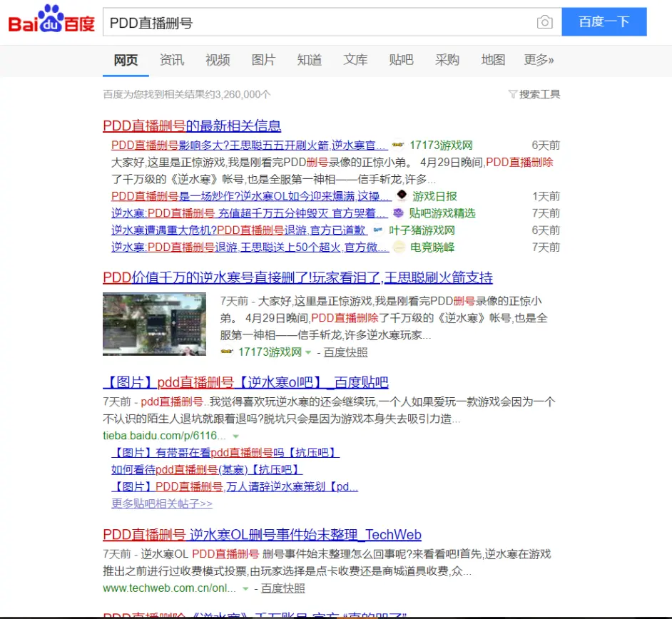The width and height of the screenshot is (672, 619).
Task: Select the 网页 tab
Action: 126,59
